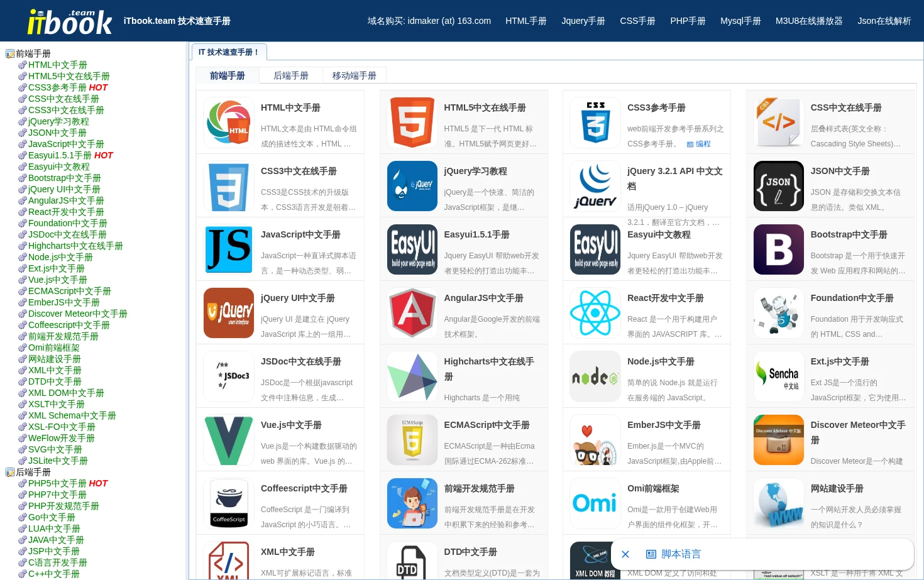Collapse the 前端手册 tree folder

tap(10, 54)
